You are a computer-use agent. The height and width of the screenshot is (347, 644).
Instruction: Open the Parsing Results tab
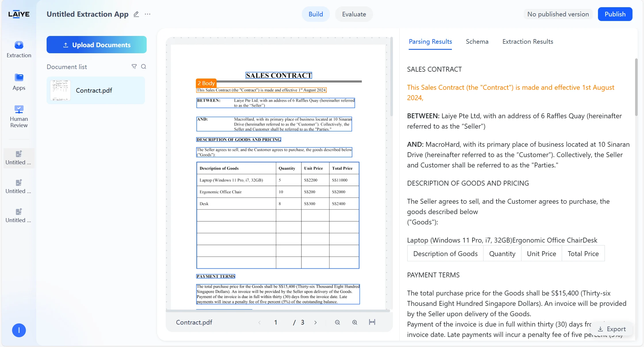point(430,42)
